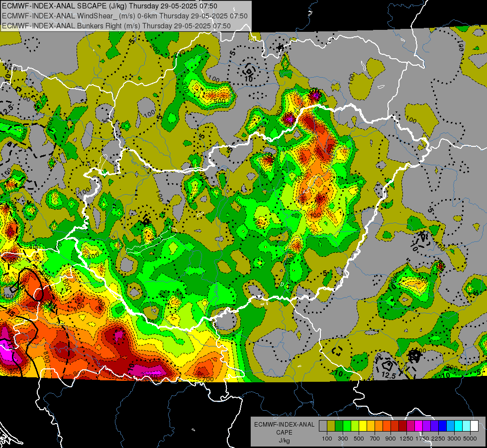Select the pure yellow legend swatch after 500
This screenshot has height=448, width=487.
363,426
